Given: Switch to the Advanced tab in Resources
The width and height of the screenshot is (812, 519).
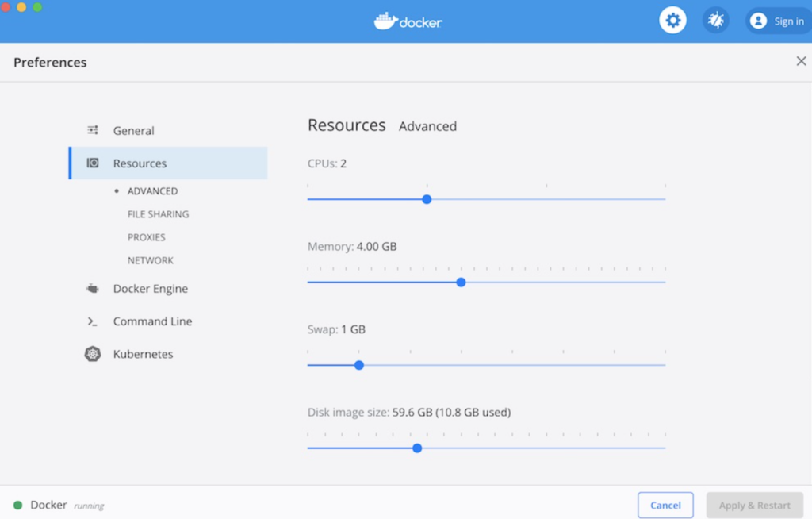Looking at the screenshot, I should tap(427, 126).
